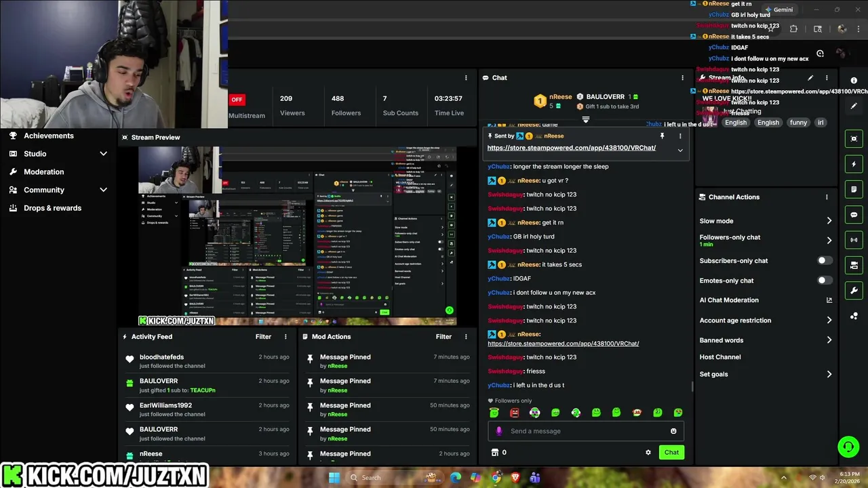Click the three-dots cluster icon in right toolbar

[x=854, y=316]
